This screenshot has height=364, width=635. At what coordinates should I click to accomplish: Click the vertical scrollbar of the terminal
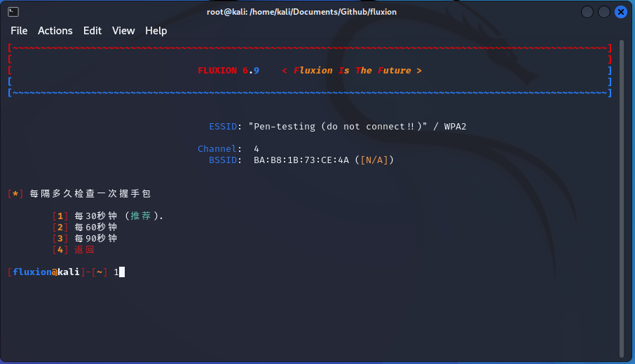click(622, 199)
